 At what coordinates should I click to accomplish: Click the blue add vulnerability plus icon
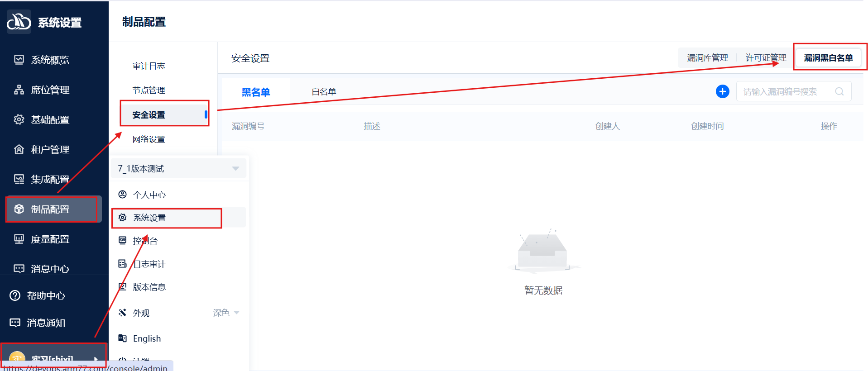722,91
